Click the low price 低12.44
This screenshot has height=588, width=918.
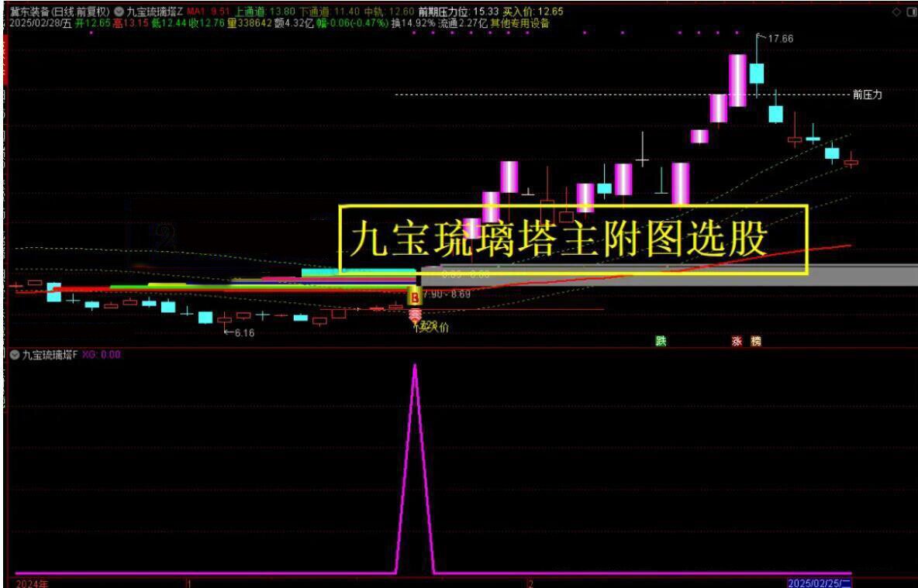tap(168, 23)
